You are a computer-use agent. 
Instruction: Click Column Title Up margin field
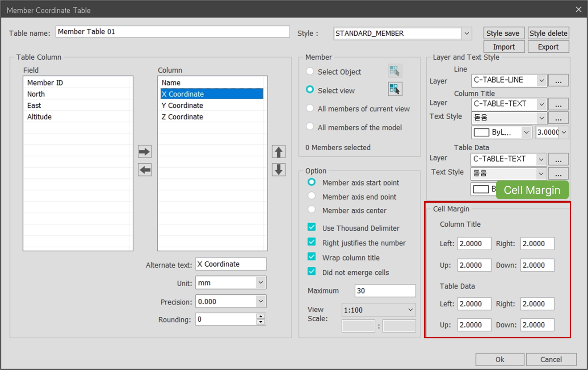pyautogui.click(x=474, y=265)
